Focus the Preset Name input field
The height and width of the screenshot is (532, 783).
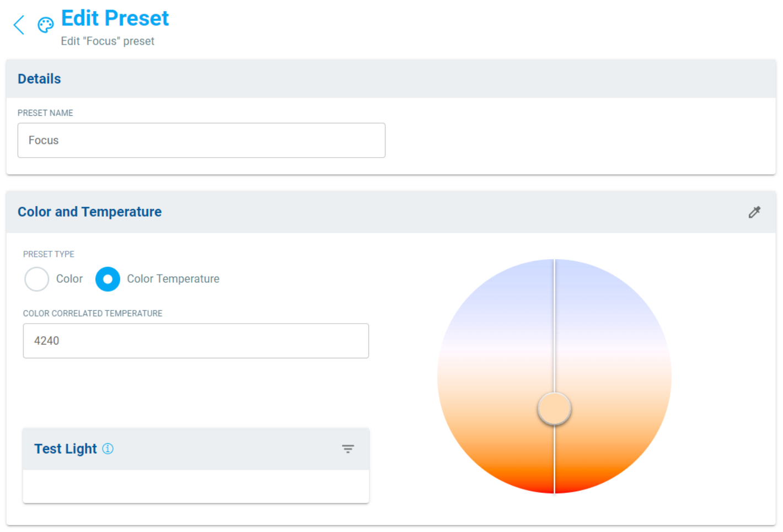tap(201, 141)
